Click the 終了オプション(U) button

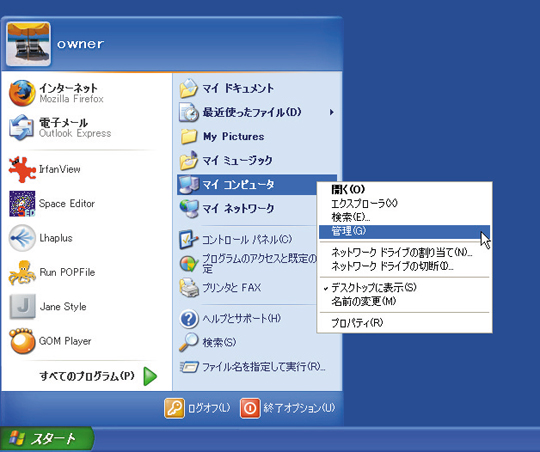(288, 408)
